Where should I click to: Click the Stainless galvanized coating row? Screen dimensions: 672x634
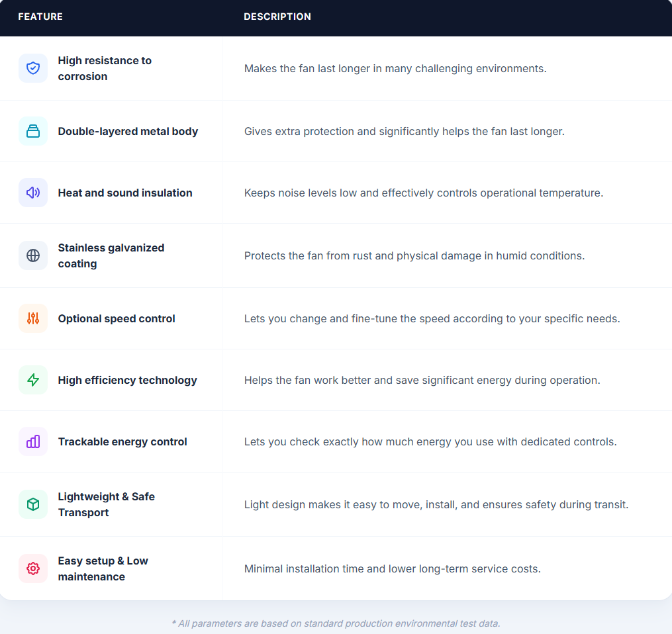pyautogui.click(x=111, y=255)
